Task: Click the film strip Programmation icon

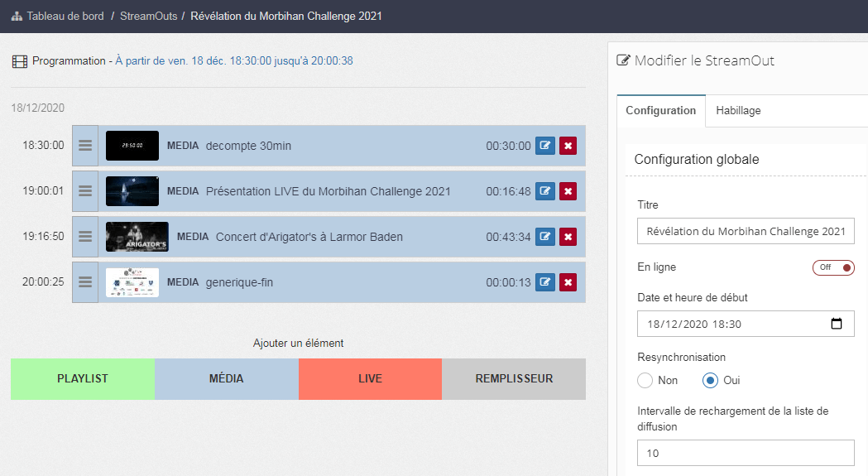Action: [x=19, y=61]
